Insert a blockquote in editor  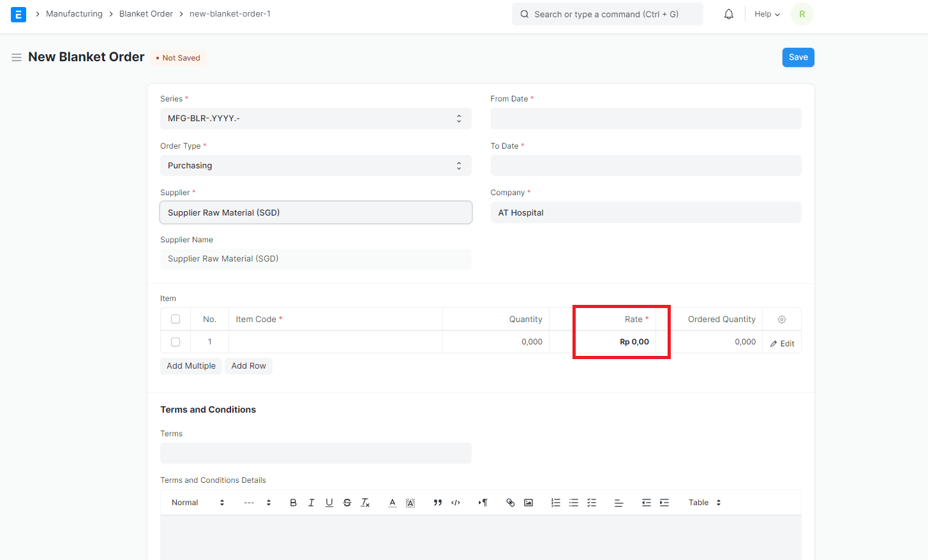click(438, 503)
